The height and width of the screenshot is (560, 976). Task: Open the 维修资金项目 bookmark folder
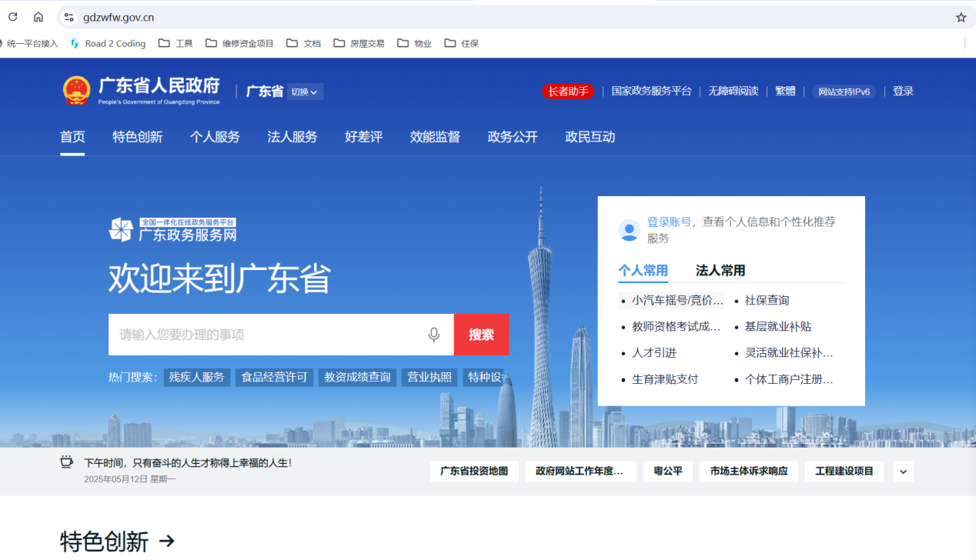(x=239, y=43)
